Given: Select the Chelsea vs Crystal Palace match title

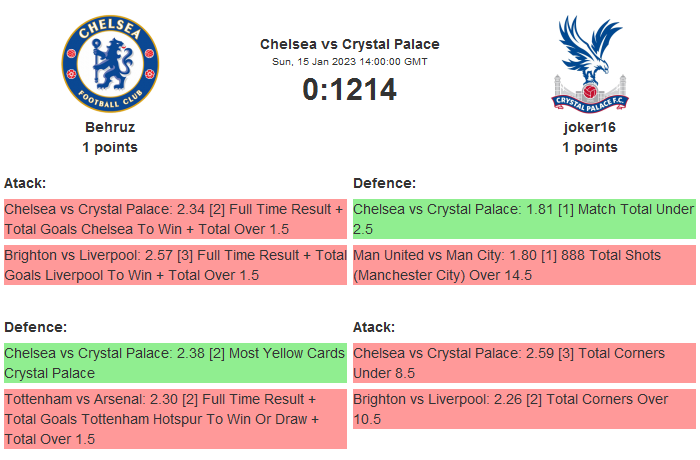Looking at the screenshot, I should (349, 44).
